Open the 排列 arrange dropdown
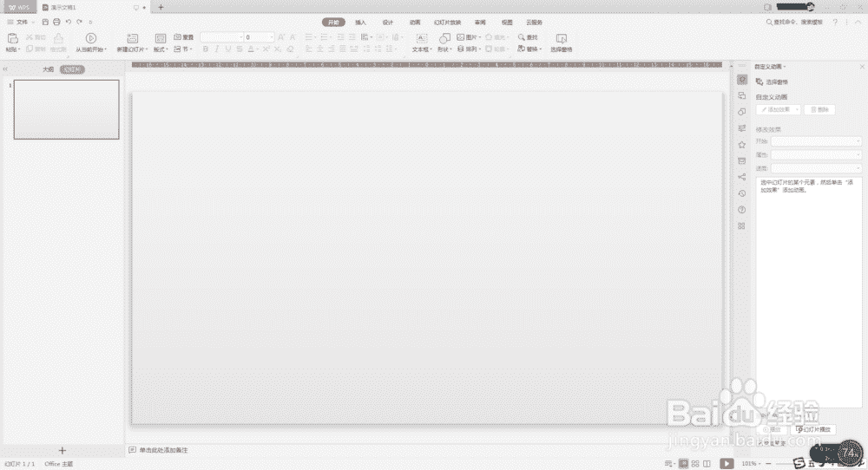 click(469, 49)
